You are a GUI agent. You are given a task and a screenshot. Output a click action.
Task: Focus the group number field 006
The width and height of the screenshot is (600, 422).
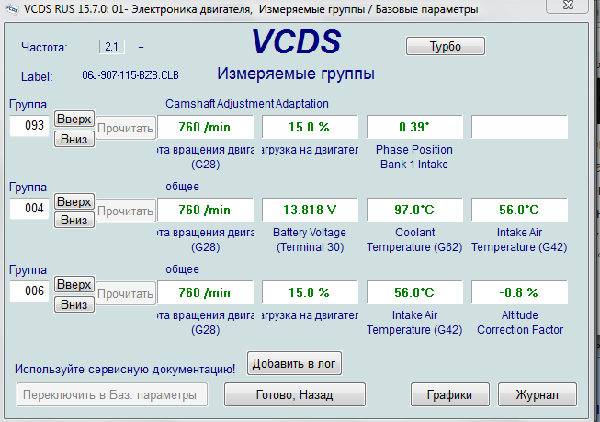tap(29, 291)
